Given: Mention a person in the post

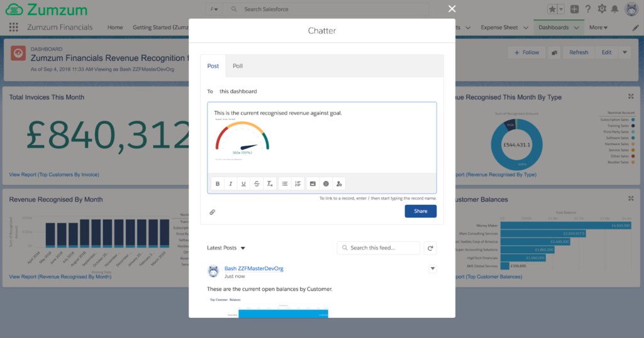Looking at the screenshot, I should click(339, 184).
